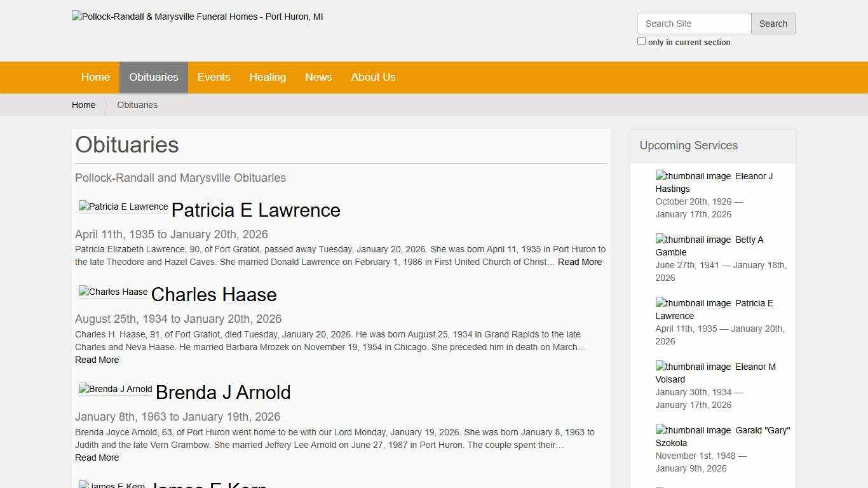This screenshot has height=488, width=868.
Task: Open Patricia E Lawrence obituary photo
Action: coord(123,207)
